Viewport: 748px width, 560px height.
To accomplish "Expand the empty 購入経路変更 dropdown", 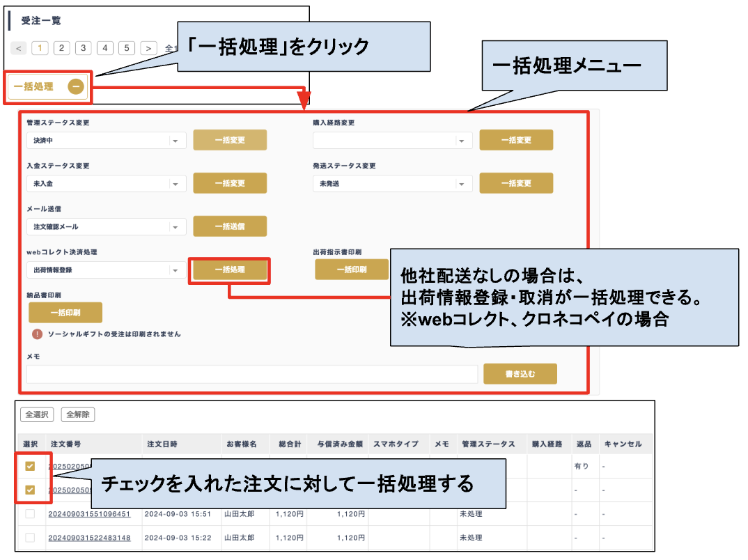I will pyautogui.click(x=392, y=141).
